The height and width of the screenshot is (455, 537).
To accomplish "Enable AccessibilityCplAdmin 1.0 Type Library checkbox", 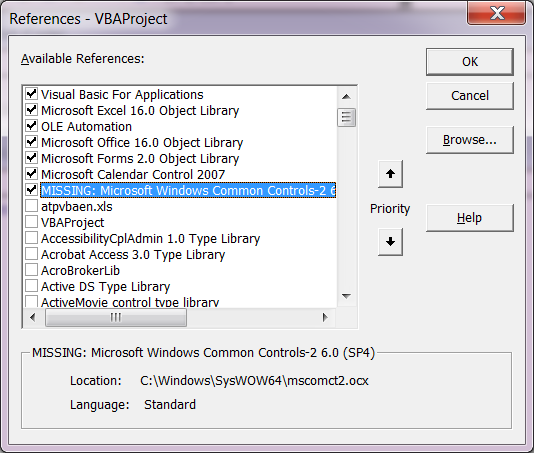I will [x=32, y=238].
